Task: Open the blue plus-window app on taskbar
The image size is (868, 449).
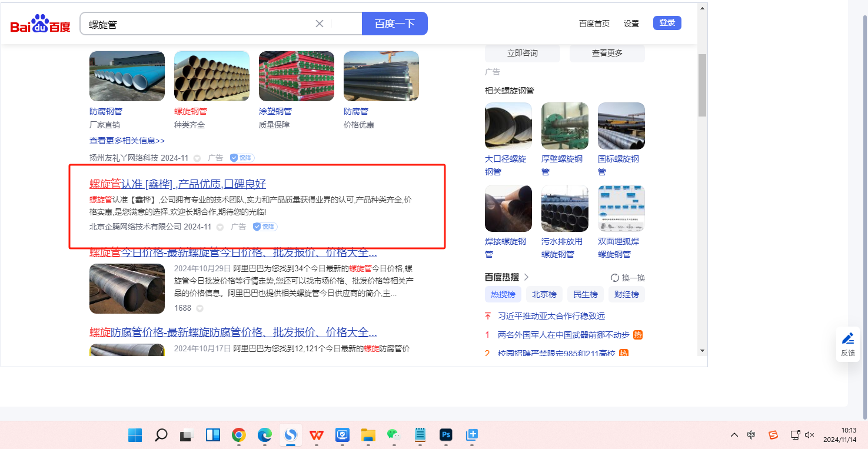Action: point(471,435)
